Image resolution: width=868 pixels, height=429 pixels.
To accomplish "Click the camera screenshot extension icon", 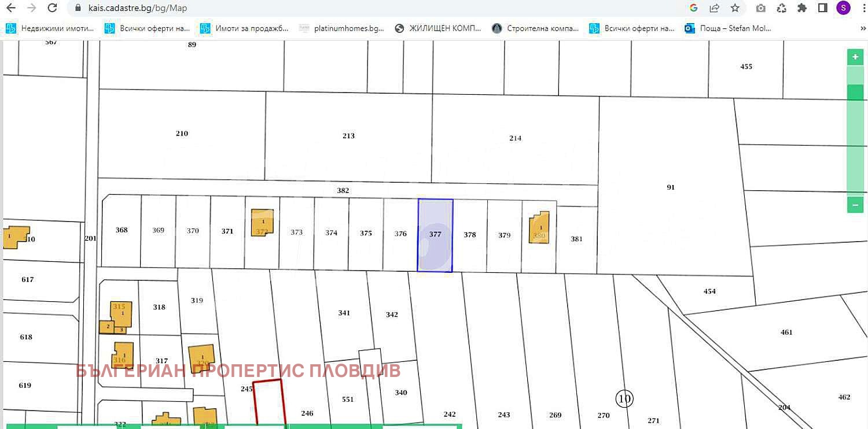I will pos(761,8).
